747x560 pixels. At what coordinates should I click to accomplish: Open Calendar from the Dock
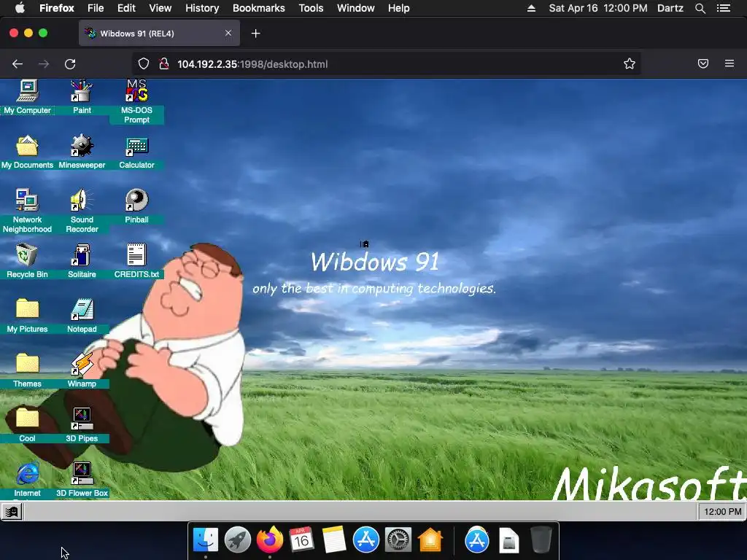pyautogui.click(x=301, y=540)
